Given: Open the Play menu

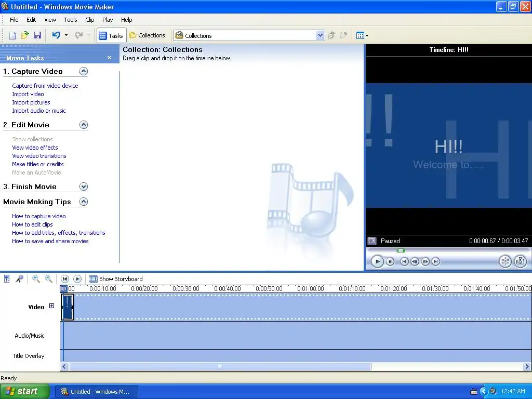Looking at the screenshot, I should [x=108, y=20].
